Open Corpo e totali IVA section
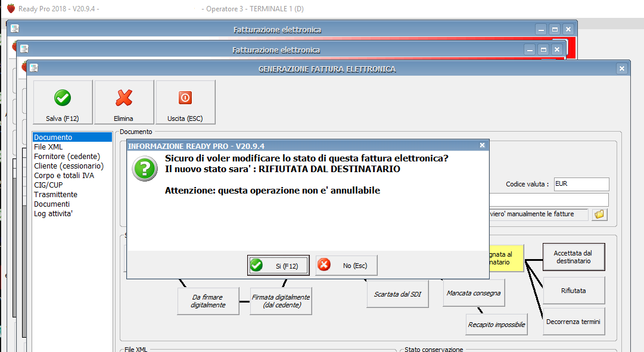The width and height of the screenshot is (644, 352). coord(72,175)
